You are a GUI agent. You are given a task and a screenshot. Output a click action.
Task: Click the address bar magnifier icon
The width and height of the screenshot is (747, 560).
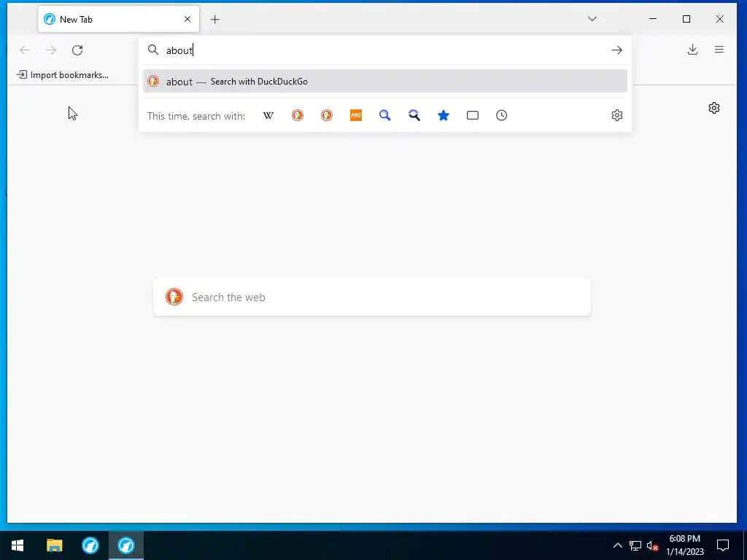(153, 50)
